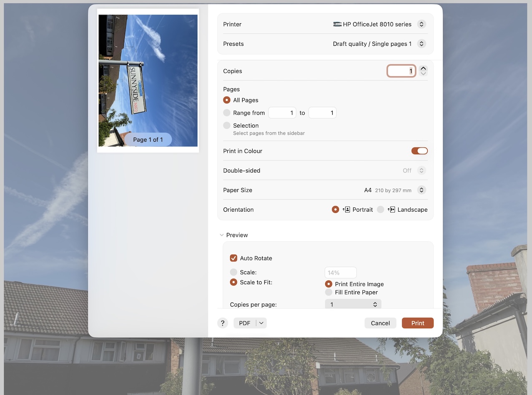Open the PDF options dropdown arrow

[261, 323]
